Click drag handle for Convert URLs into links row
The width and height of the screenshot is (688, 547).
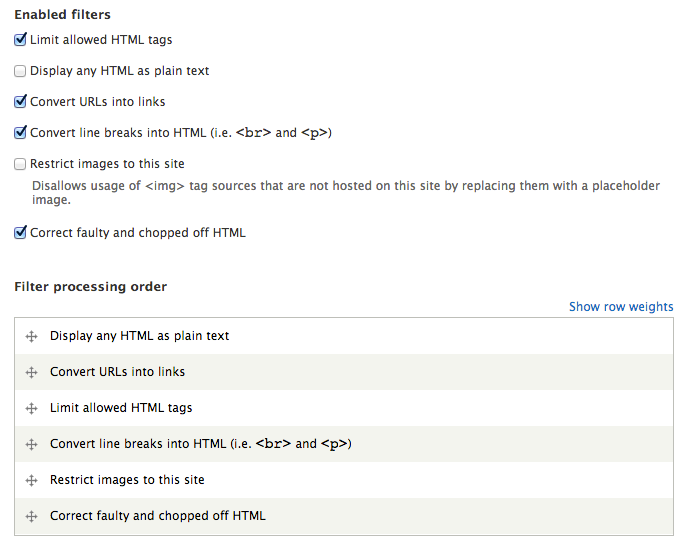(31, 373)
